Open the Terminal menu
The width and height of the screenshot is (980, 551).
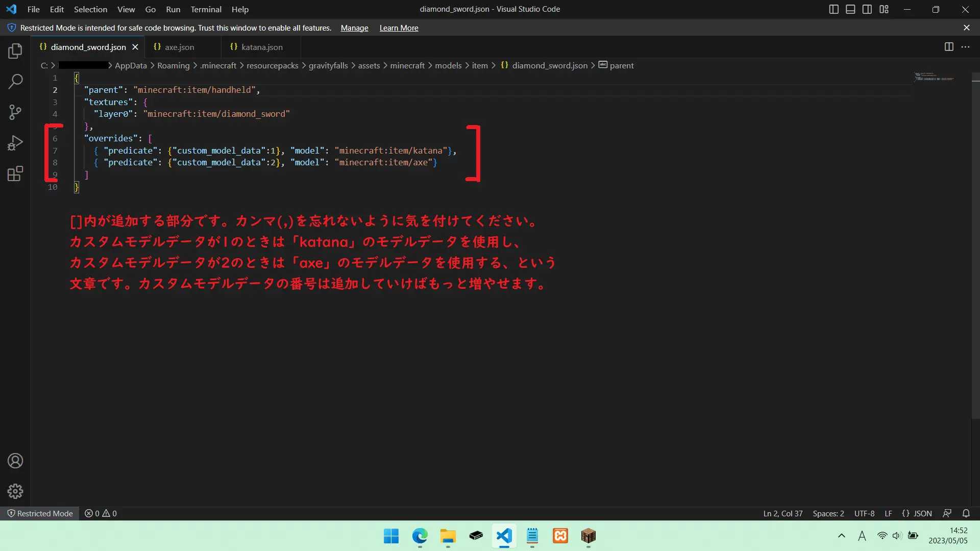pos(206,9)
